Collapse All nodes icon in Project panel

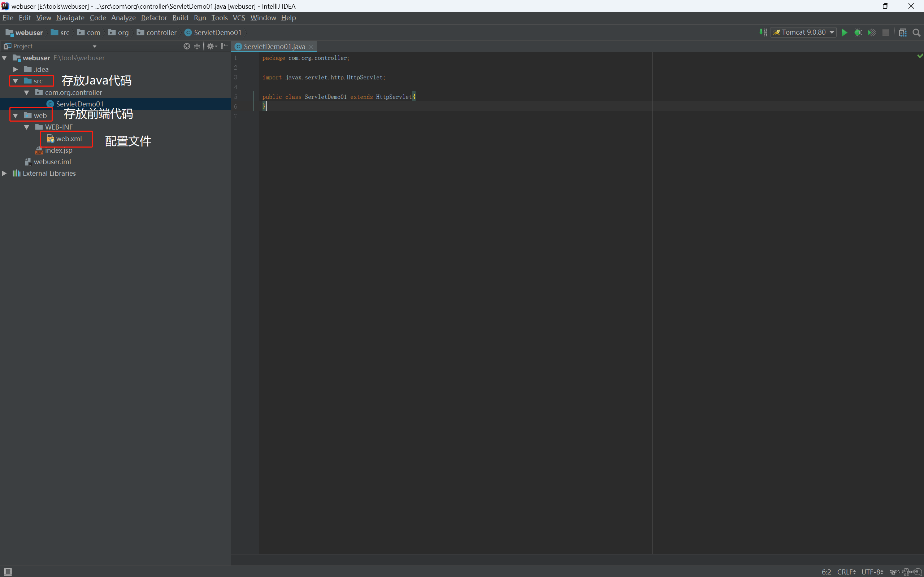(x=197, y=46)
